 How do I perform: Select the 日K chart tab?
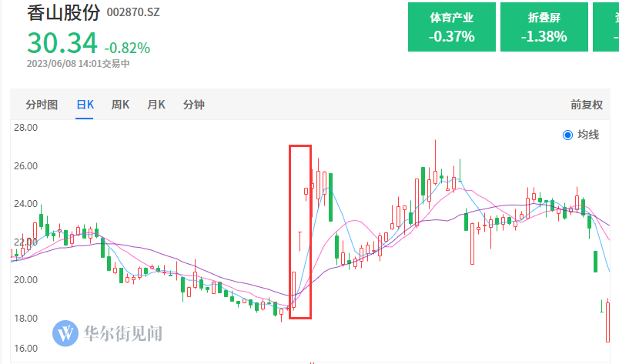point(85,105)
